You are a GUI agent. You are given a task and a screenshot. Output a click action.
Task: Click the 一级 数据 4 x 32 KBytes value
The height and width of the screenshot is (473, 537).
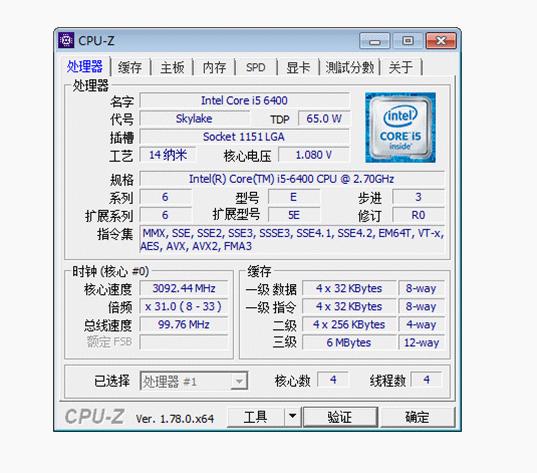point(349,288)
